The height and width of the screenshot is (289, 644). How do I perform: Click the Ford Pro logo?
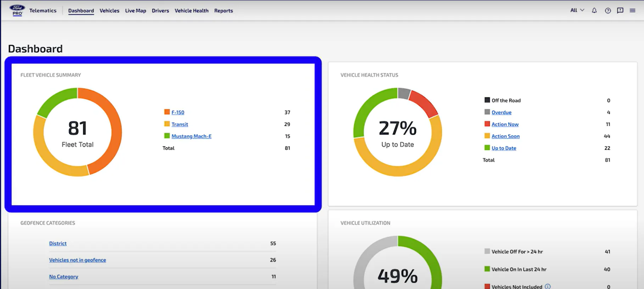17,10
